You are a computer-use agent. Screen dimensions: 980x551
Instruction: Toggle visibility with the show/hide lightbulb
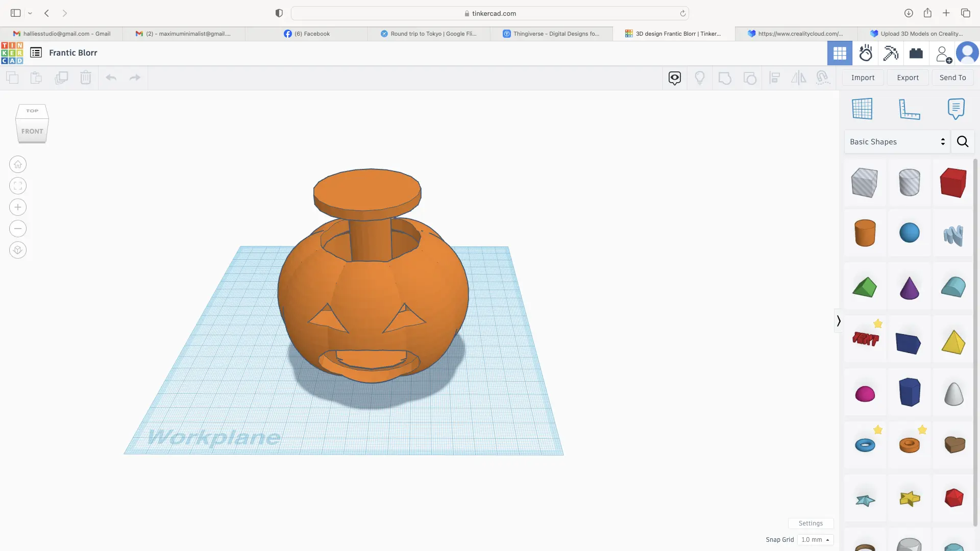click(x=699, y=78)
